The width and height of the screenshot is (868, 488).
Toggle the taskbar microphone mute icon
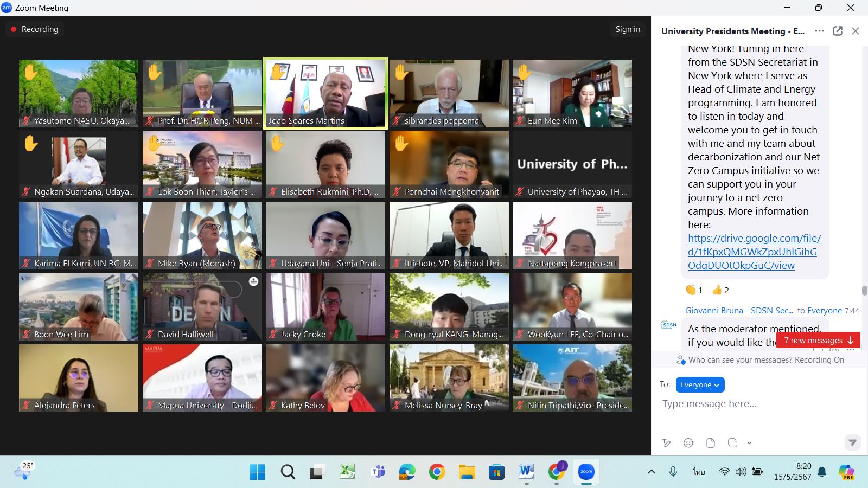click(673, 472)
